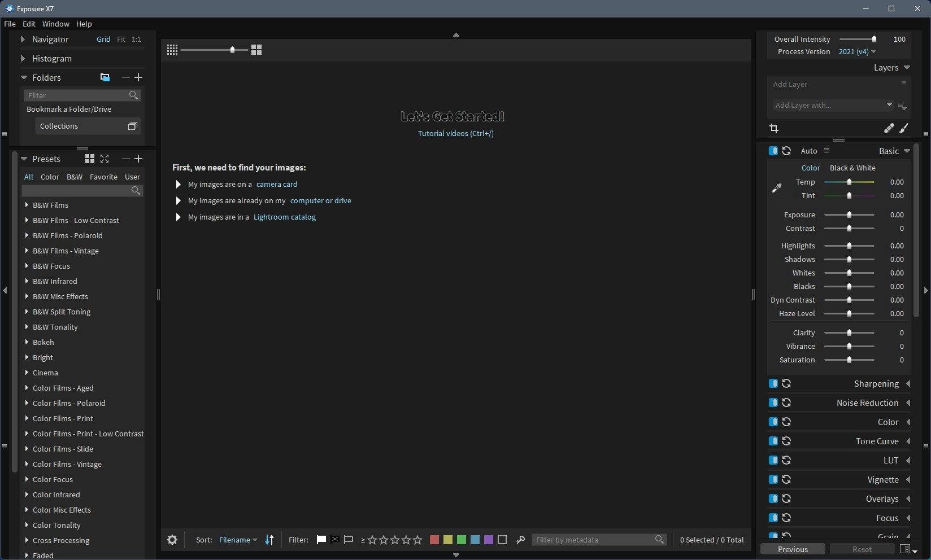
Task: Click the minus icon in Folders header
Action: [125, 77]
